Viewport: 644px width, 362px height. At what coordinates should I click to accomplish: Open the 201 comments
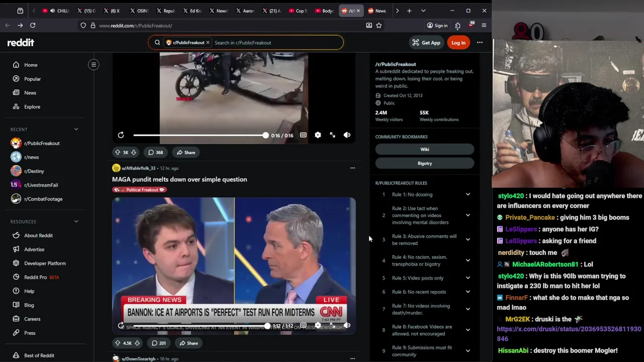coord(158,343)
